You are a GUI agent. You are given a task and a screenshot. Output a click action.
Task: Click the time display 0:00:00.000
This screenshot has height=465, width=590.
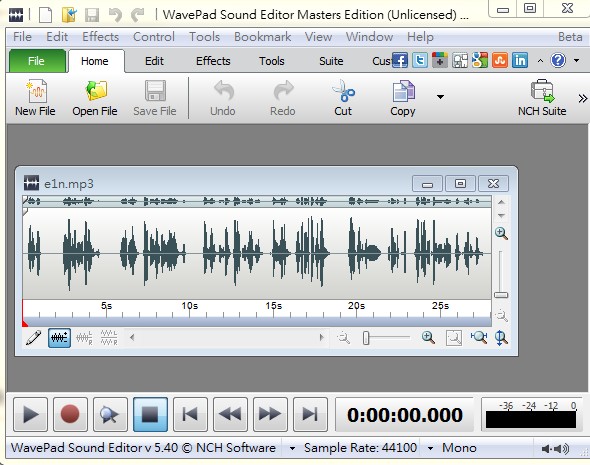click(404, 415)
